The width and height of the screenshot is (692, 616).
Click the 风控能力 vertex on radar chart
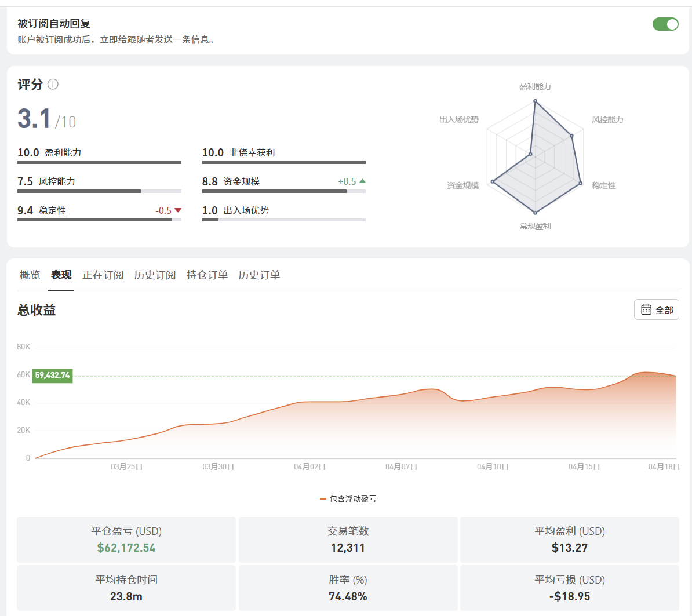coord(572,136)
